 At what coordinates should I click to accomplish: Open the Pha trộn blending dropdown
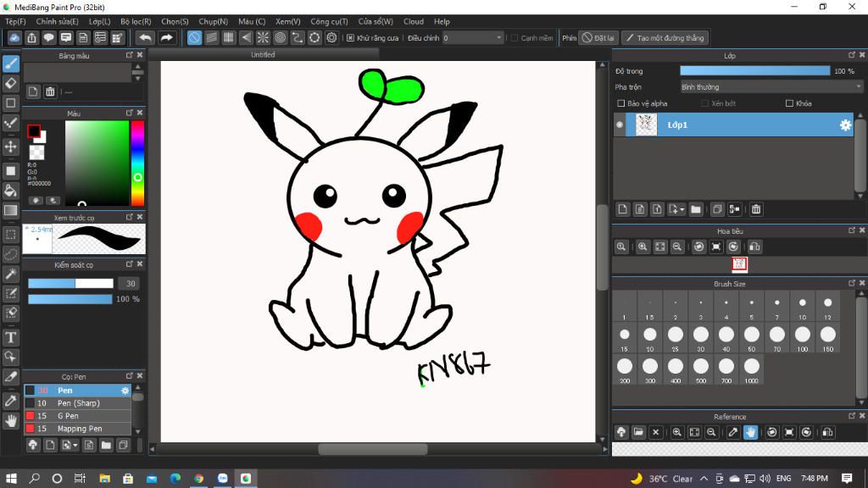point(771,87)
